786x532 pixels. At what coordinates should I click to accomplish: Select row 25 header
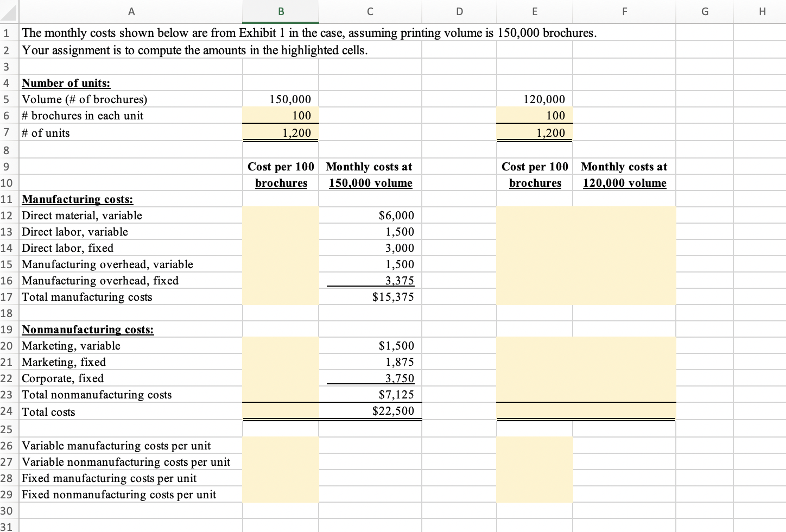[9, 429]
